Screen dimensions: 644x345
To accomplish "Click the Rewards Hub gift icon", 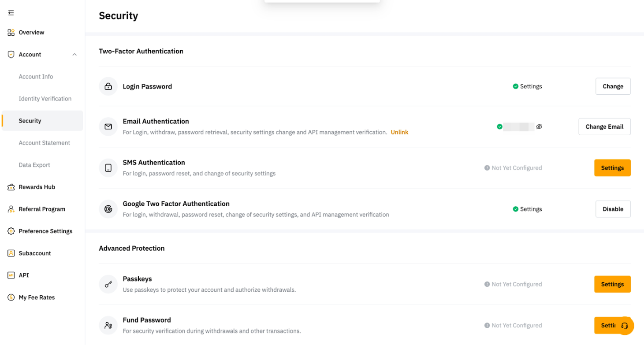I will [x=11, y=187].
